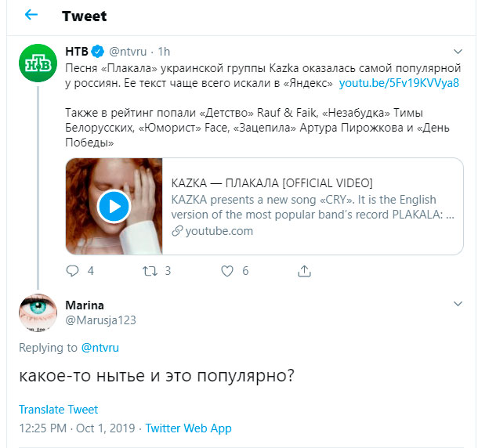Open the @Marusja123 handle
Screen dimensions: 478x448
[x=100, y=320]
